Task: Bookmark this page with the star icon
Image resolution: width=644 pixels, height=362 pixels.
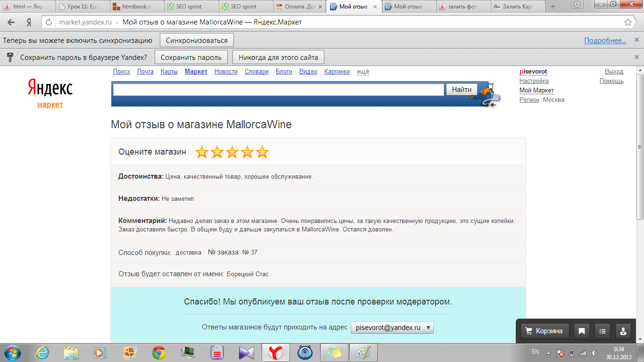Action: pyautogui.click(x=628, y=22)
